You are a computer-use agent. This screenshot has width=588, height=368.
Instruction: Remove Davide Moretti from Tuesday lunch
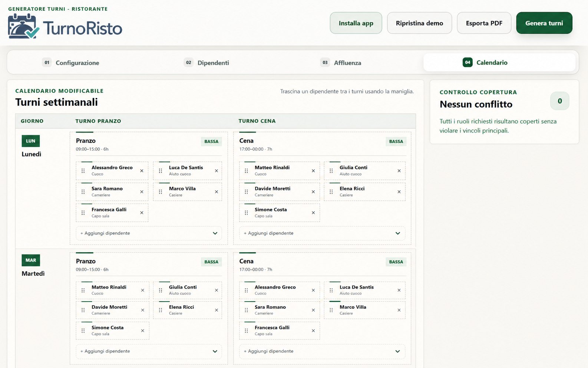point(143,310)
